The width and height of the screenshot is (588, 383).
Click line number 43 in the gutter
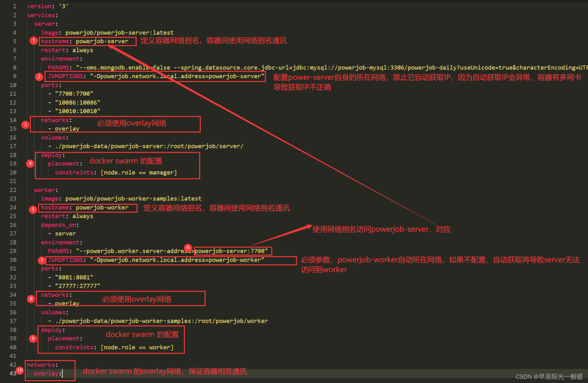click(13, 373)
